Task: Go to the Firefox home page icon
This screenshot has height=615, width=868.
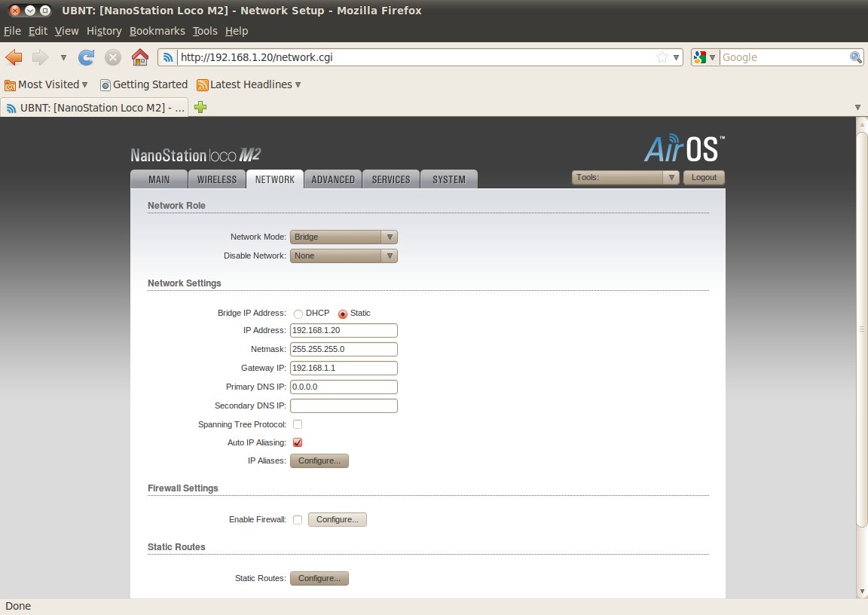Action: coord(139,57)
